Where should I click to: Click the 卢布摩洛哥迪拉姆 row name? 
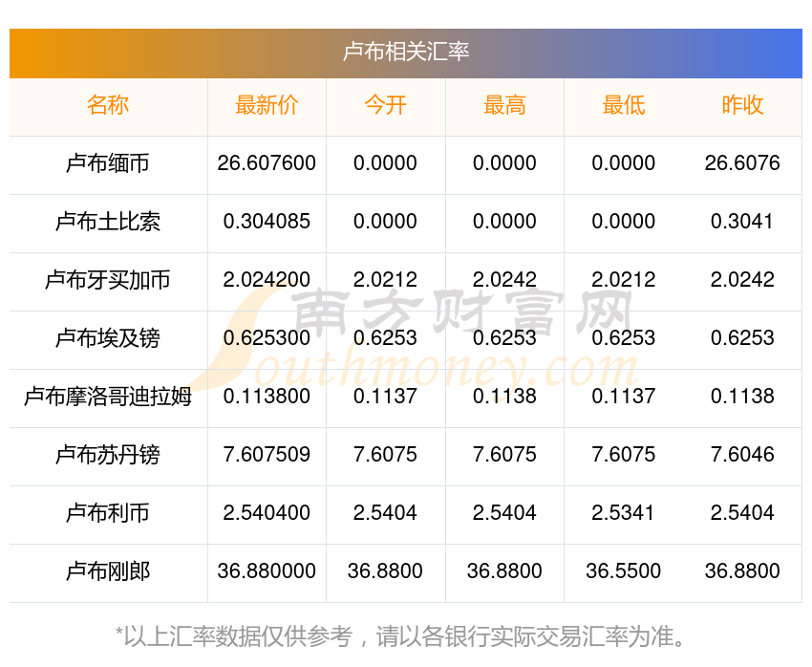[108, 397]
